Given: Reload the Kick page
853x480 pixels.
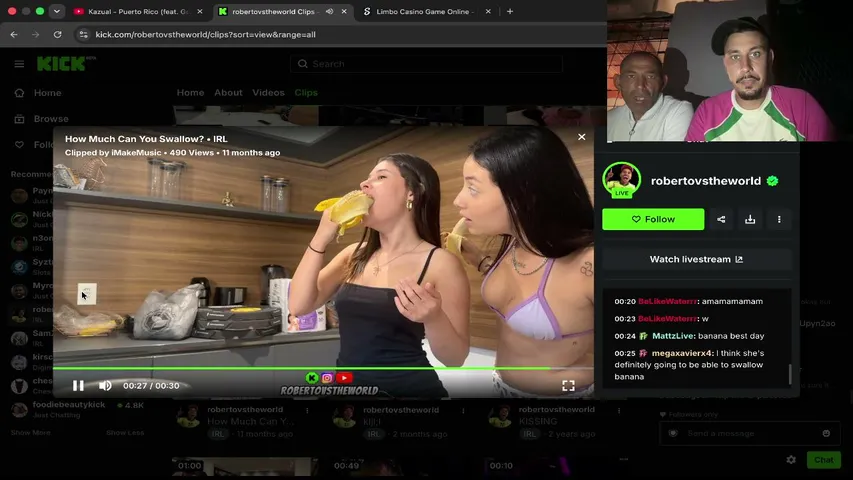Looking at the screenshot, I should pos(57,34).
